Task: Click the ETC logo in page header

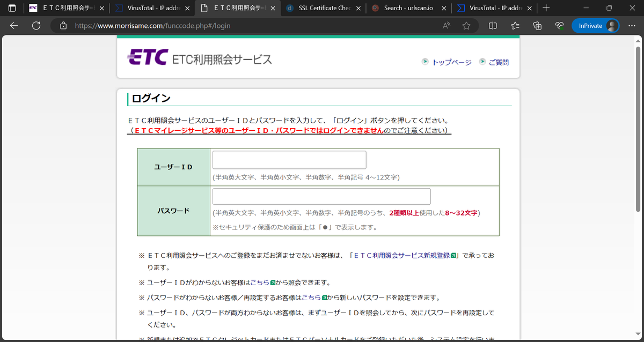Action: pos(148,57)
